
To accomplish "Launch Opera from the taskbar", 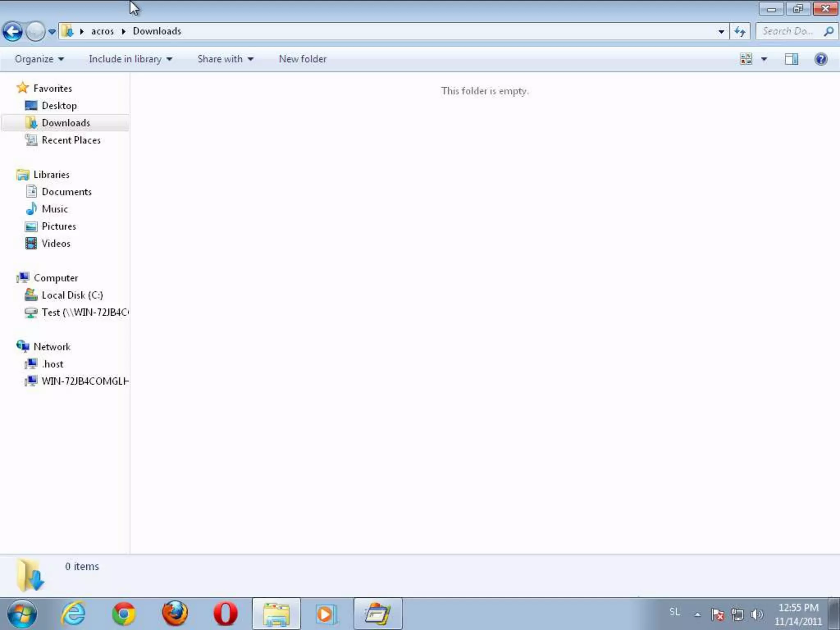I will (x=225, y=614).
